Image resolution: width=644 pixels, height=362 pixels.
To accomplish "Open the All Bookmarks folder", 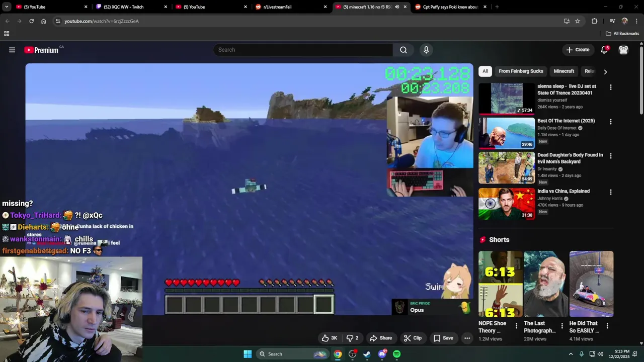I will pyautogui.click(x=622, y=34).
